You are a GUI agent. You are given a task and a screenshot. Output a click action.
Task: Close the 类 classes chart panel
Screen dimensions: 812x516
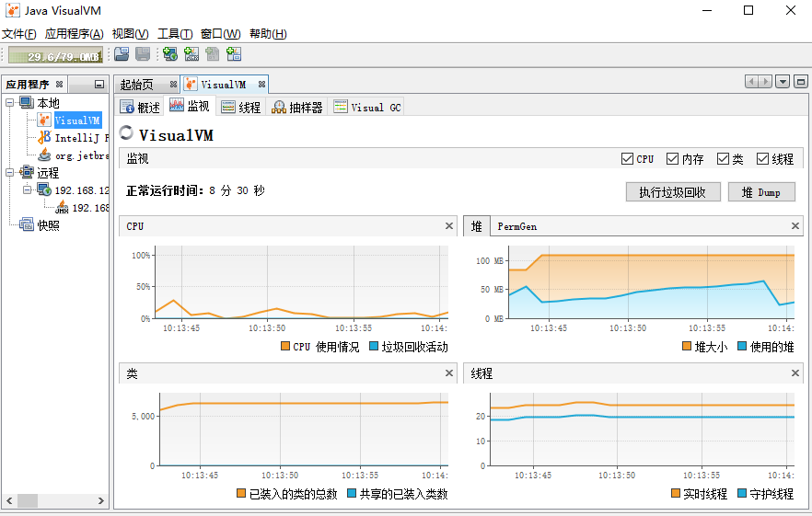click(449, 373)
